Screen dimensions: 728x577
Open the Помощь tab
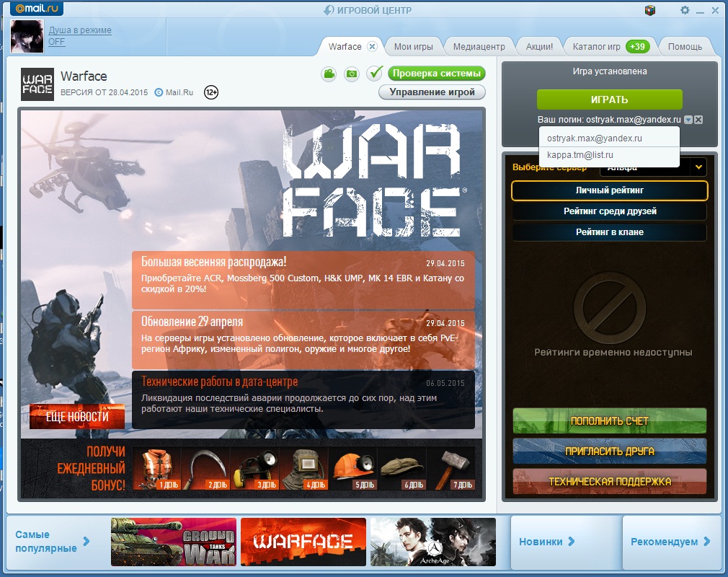(685, 46)
